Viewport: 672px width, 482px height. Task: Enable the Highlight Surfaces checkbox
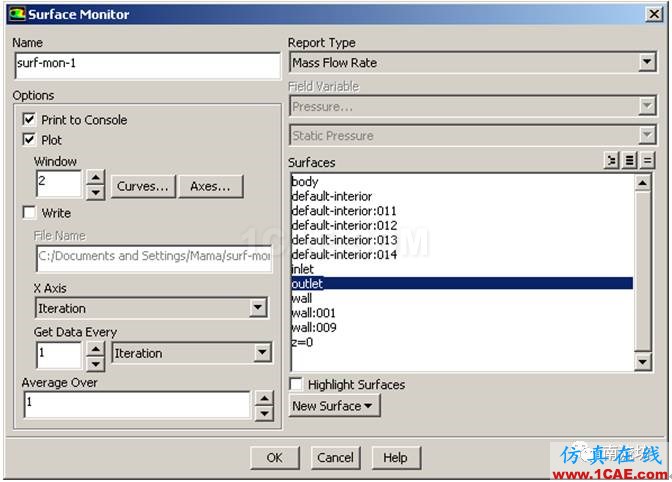coord(296,384)
